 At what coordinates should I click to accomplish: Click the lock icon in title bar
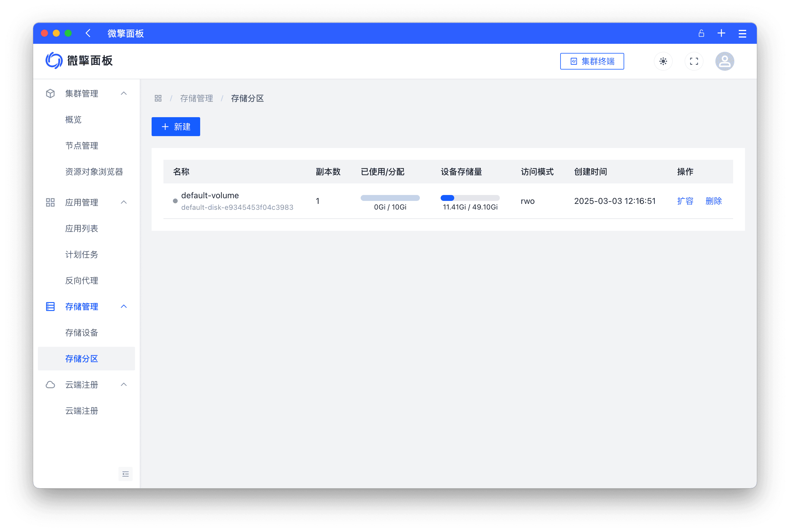pos(701,33)
